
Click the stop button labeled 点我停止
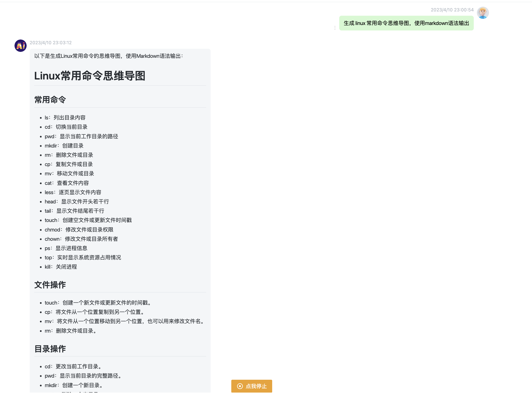click(251, 386)
